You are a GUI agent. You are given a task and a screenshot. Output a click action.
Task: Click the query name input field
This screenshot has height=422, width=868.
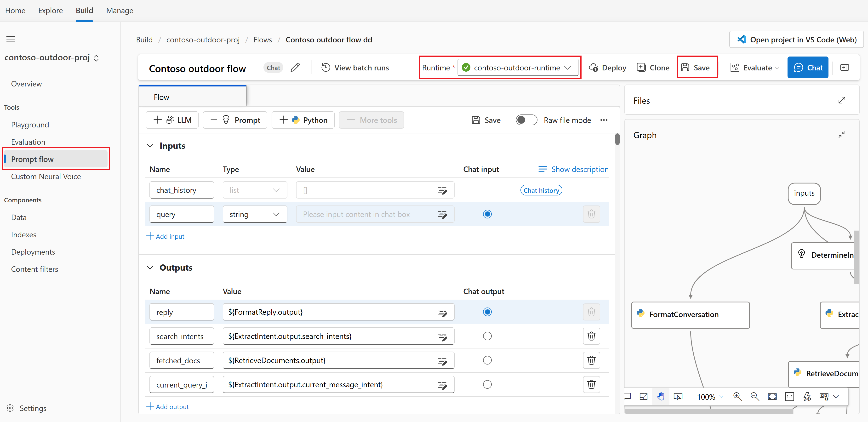pos(182,214)
